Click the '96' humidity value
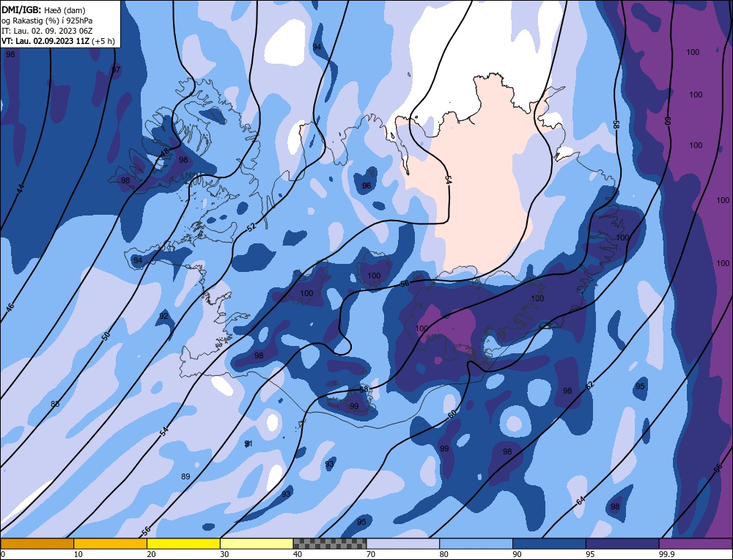The height and width of the screenshot is (560, 733). tap(366, 185)
